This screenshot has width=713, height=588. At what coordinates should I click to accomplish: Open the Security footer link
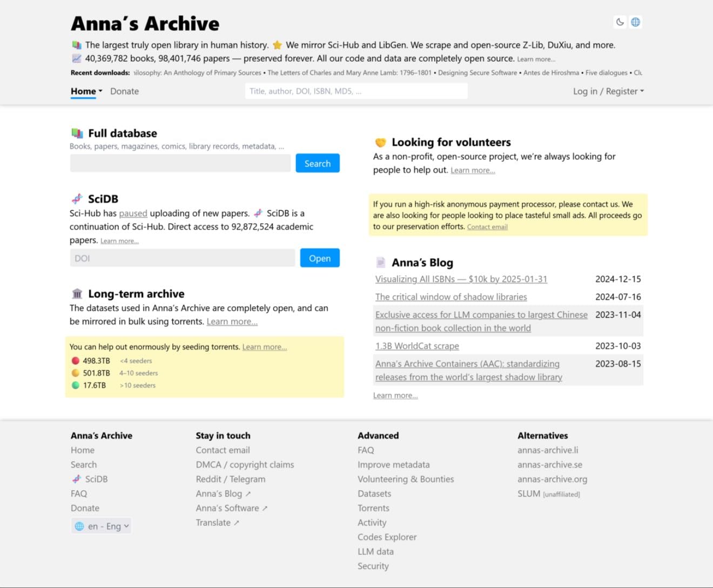click(x=373, y=567)
